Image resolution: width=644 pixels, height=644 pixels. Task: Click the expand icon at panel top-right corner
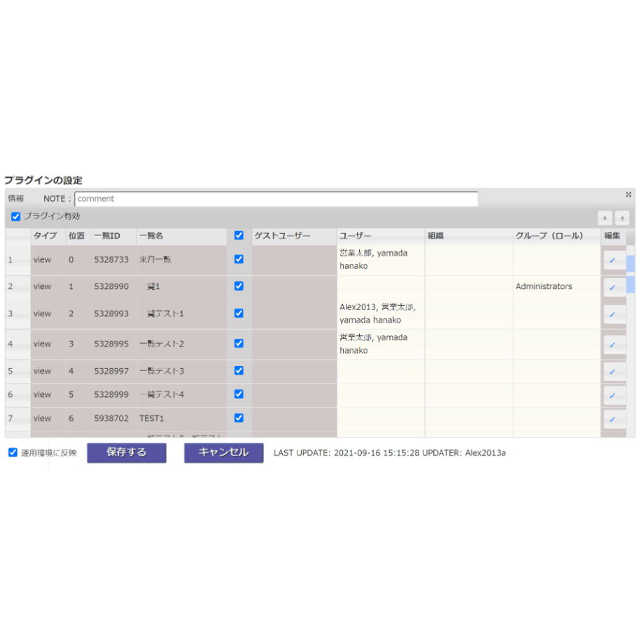628,195
